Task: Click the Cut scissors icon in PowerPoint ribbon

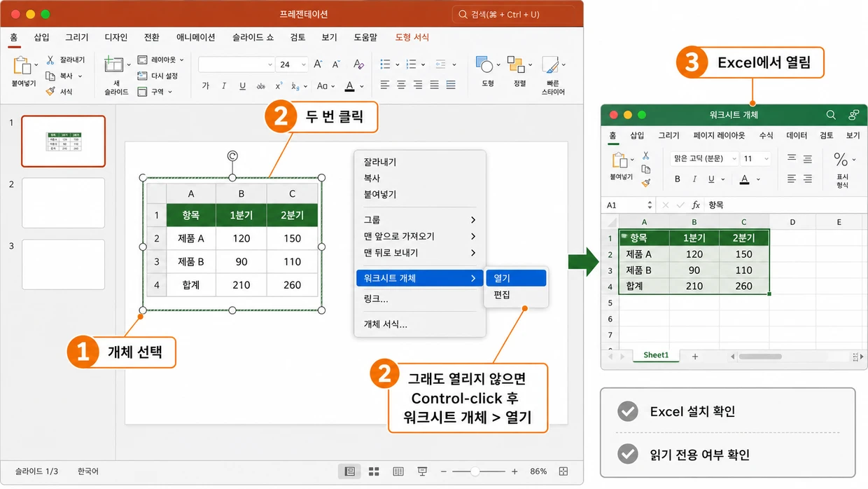Action: click(x=50, y=60)
